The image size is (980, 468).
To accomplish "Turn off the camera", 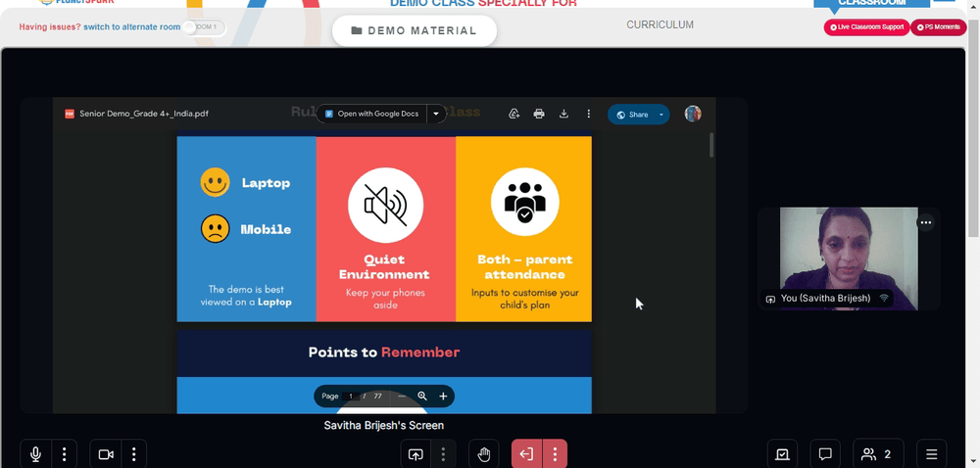I will (x=106, y=454).
